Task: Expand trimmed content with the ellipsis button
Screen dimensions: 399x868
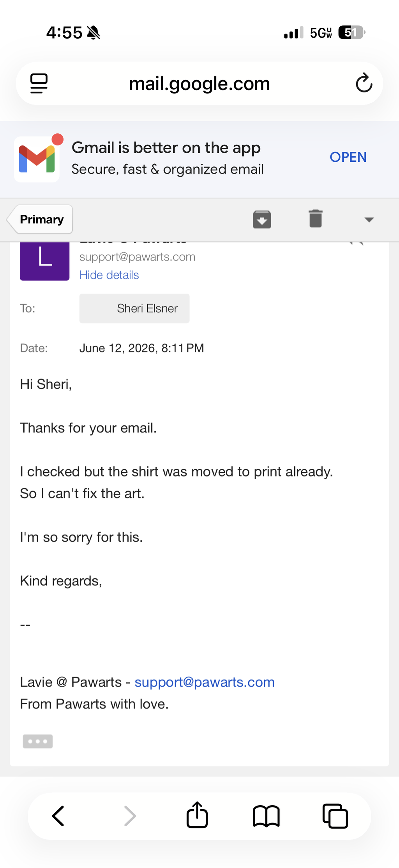Action: (x=38, y=741)
